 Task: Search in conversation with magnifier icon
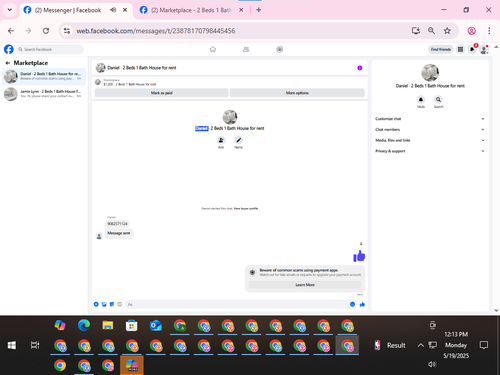coord(438,100)
